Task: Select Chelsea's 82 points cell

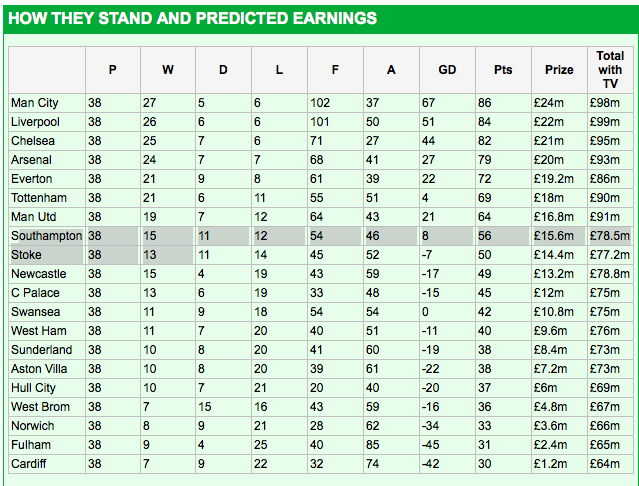Action: [x=503, y=141]
